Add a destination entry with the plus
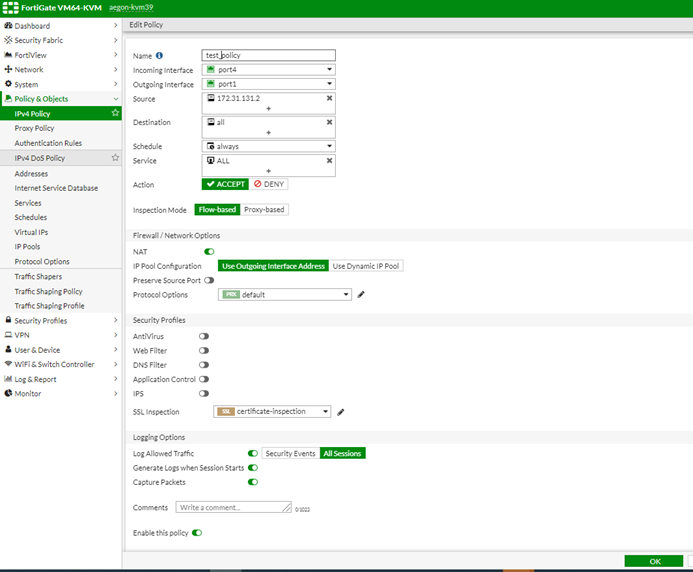This screenshot has height=572, width=693. tap(268, 132)
